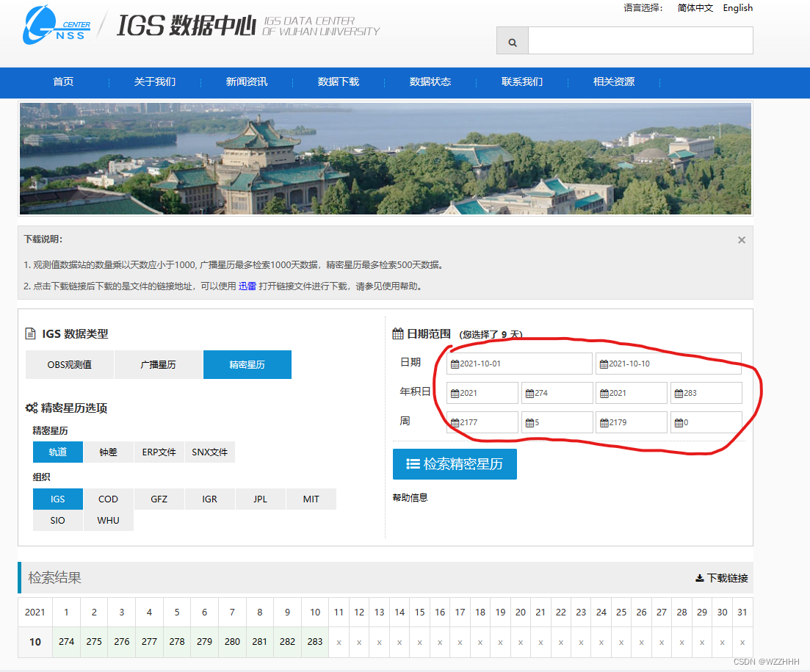The width and height of the screenshot is (810, 672).
Task: Switch data type to 广播星历
Action: click(x=158, y=364)
